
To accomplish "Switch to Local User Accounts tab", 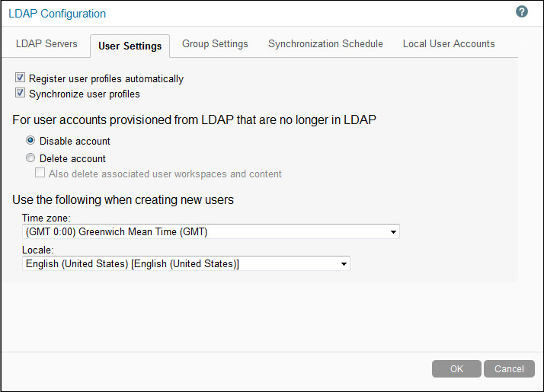I will click(x=449, y=44).
